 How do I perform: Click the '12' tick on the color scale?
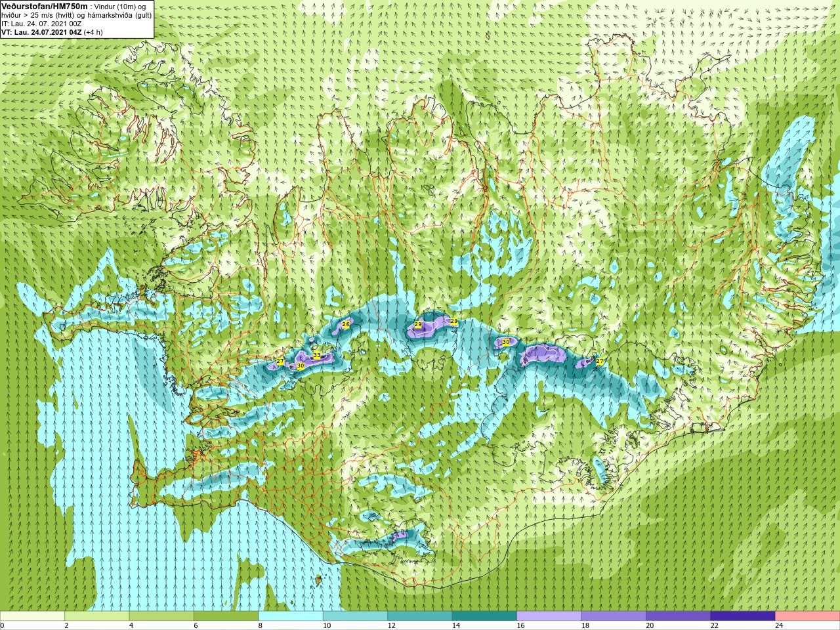click(391, 625)
